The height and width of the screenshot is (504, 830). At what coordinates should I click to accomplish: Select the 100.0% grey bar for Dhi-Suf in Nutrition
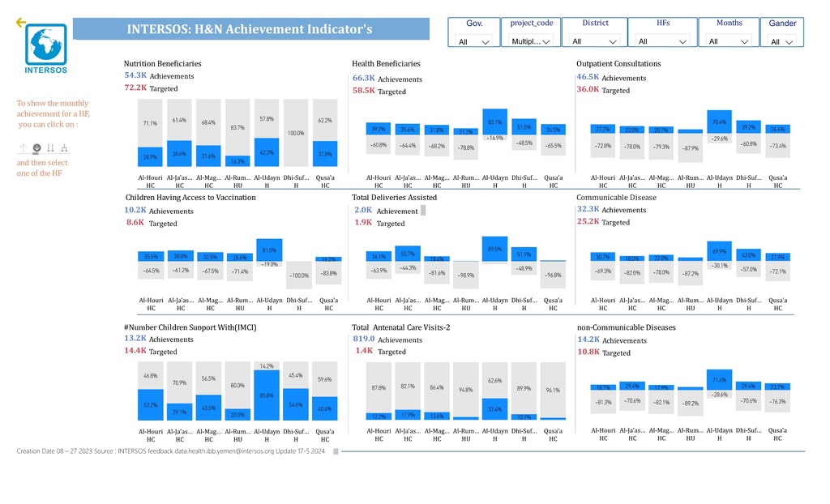(296, 133)
